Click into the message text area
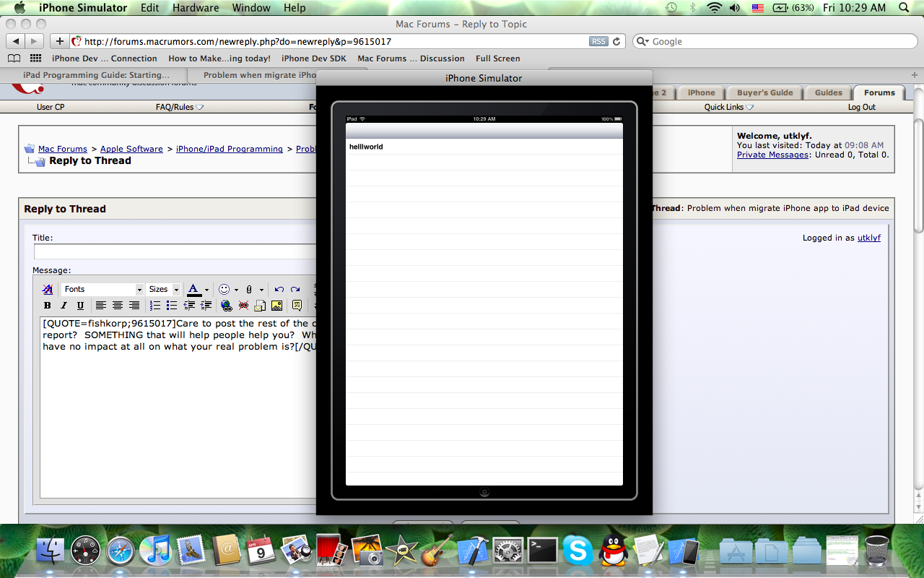This screenshot has height=578, width=924. click(179, 407)
